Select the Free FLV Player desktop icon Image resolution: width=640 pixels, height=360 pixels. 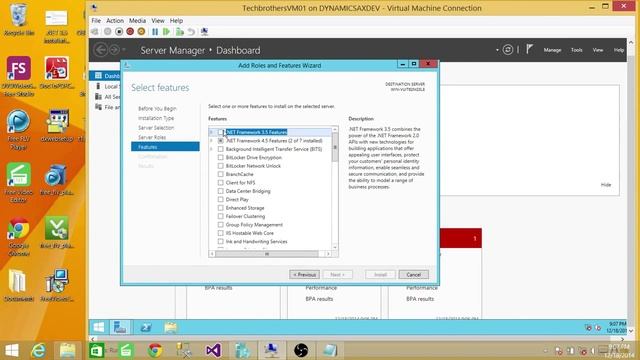point(19,130)
